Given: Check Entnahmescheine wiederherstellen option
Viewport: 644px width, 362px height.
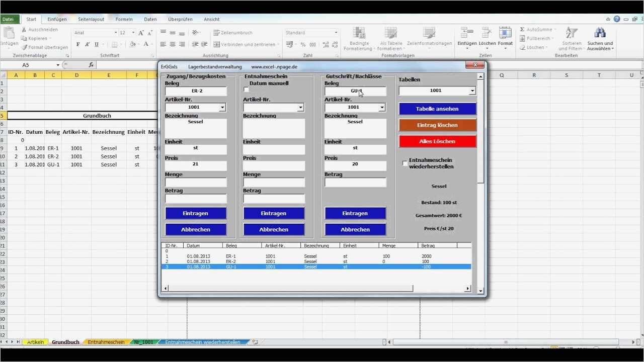Looking at the screenshot, I should (x=405, y=163).
